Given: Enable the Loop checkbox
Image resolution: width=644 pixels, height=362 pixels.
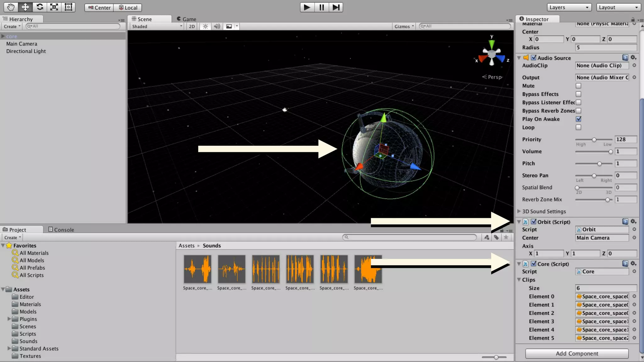Looking at the screenshot, I should pyautogui.click(x=578, y=127).
